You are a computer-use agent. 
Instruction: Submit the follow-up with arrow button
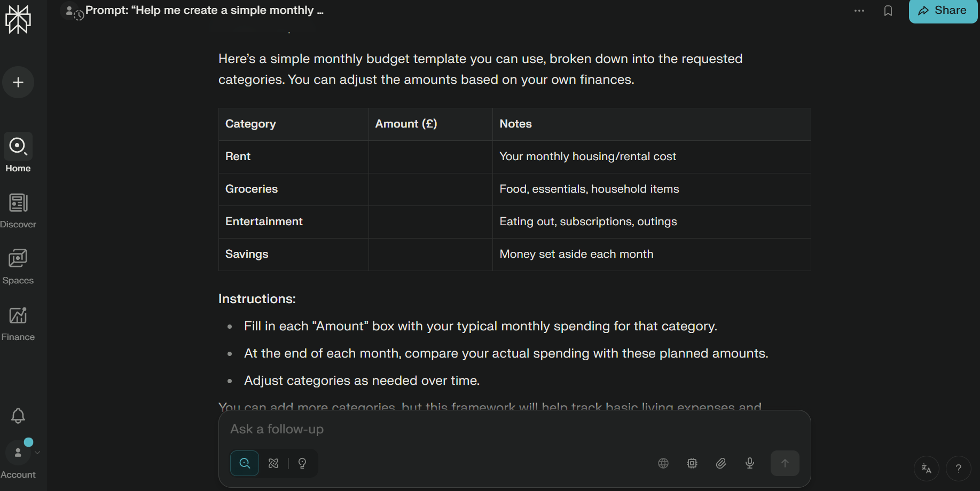point(785,463)
